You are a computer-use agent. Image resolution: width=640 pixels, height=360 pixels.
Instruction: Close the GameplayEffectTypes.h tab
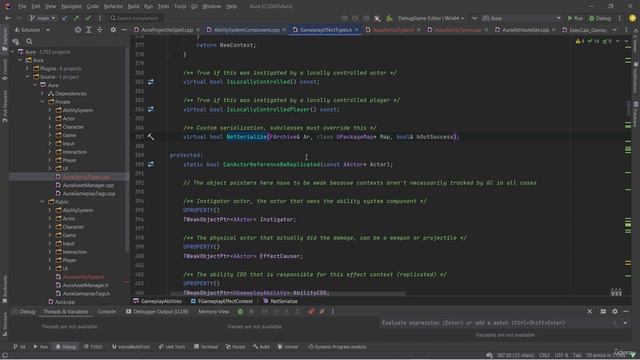tap(357, 30)
